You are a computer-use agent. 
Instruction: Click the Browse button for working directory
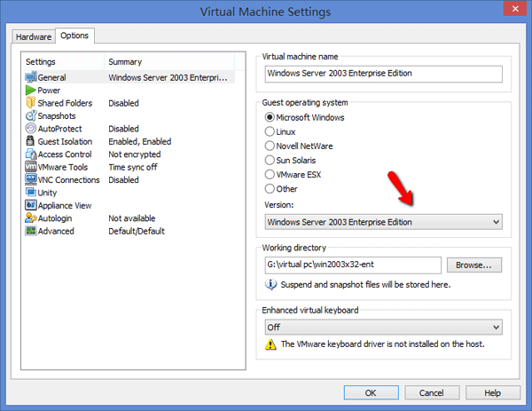[474, 265]
